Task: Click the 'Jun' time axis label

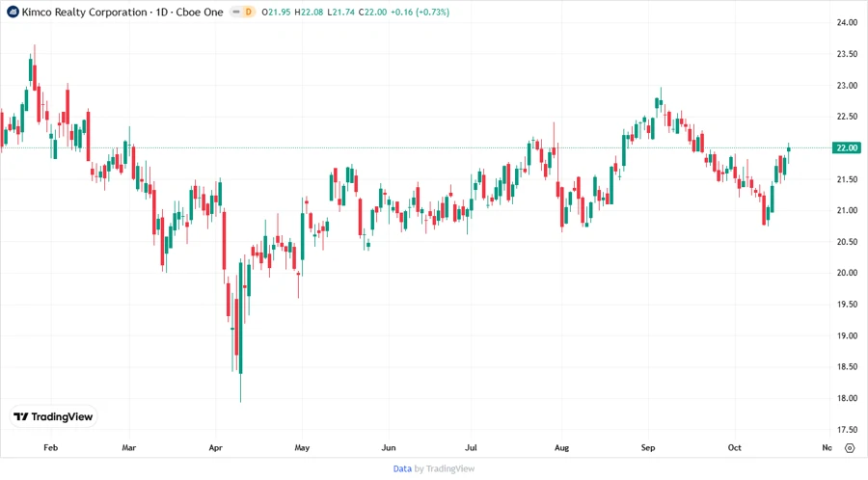Action: (389, 447)
